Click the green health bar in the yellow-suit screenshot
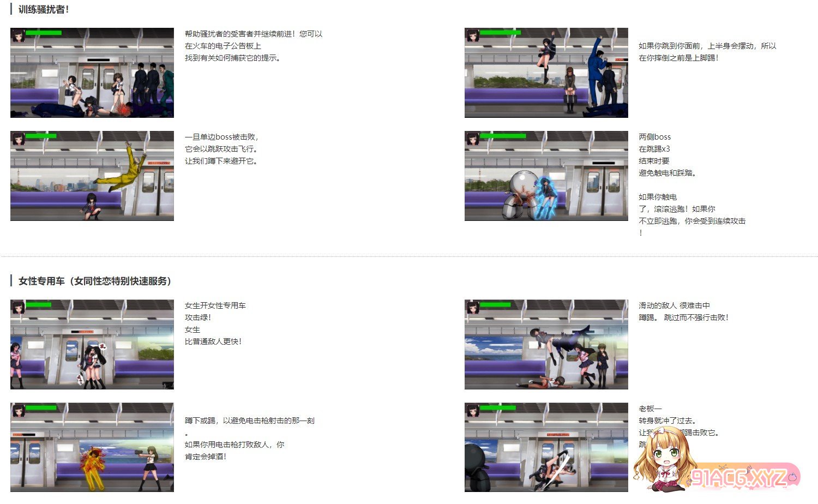Image resolution: width=818 pixels, height=504 pixels. [x=41, y=136]
